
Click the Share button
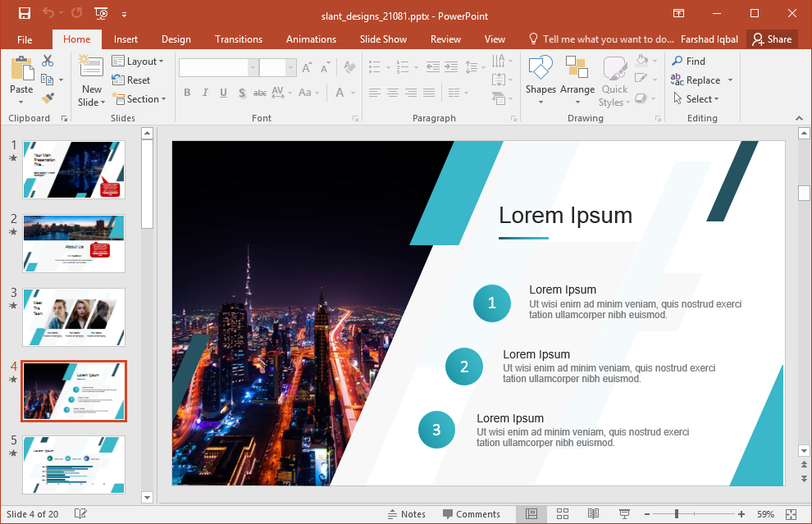[x=771, y=39]
